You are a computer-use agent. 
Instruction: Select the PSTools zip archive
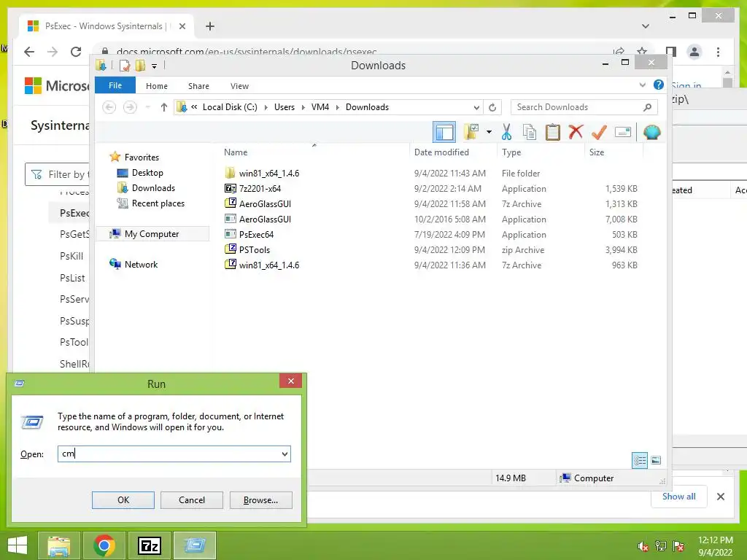point(255,249)
